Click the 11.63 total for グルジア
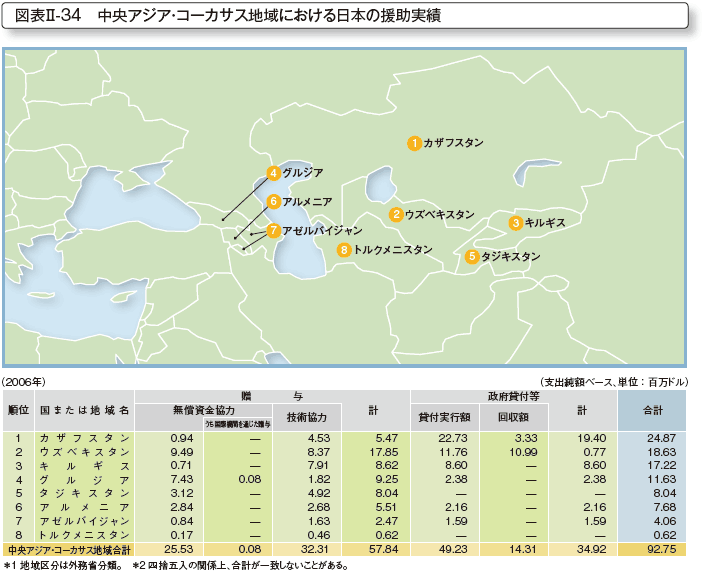The image size is (704, 571). [x=661, y=480]
